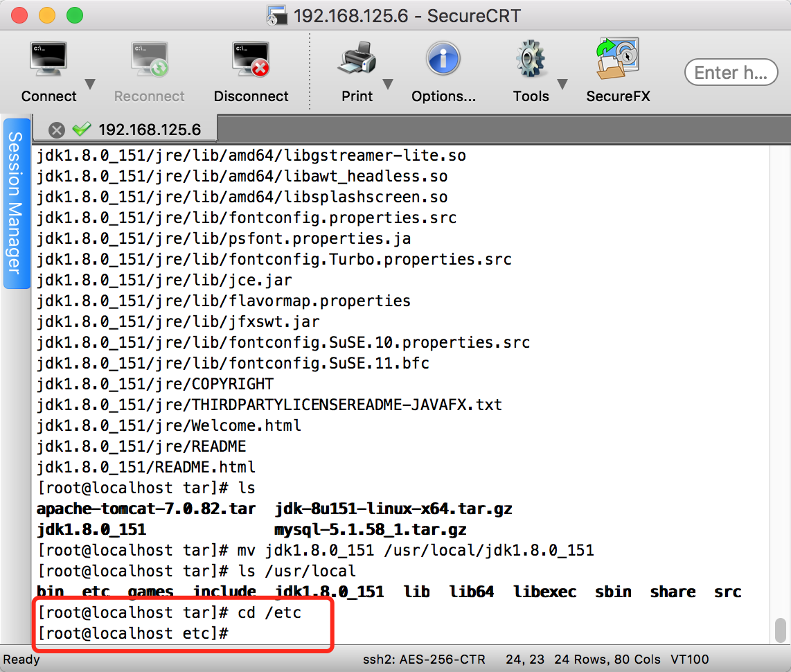Click the jdk1.8.0_151/README.html line
Screen dimensions: 791x672
coord(146,467)
